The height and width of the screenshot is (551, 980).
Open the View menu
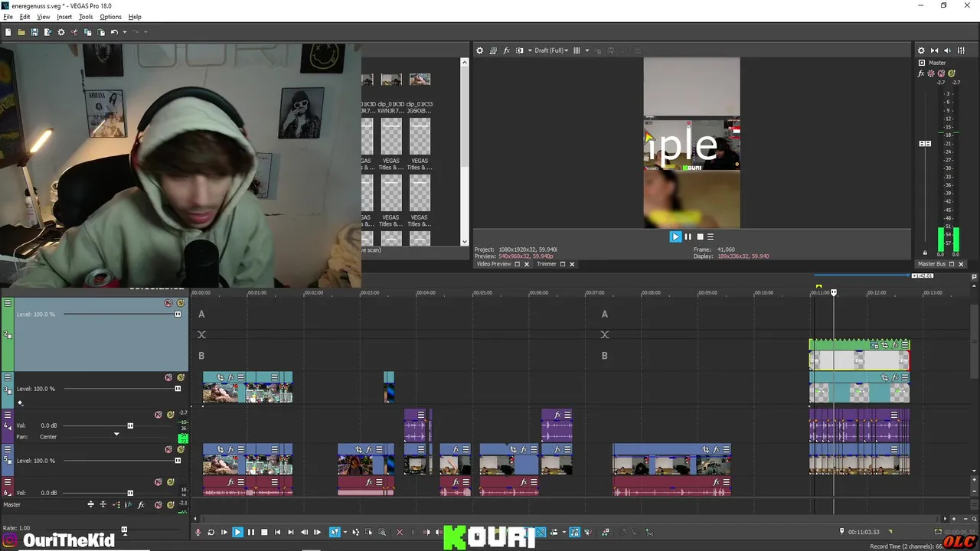click(44, 17)
